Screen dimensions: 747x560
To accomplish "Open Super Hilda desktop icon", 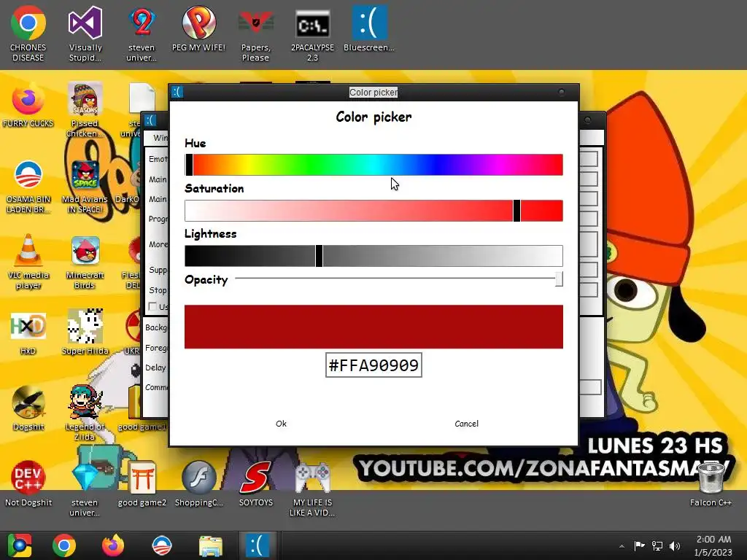I will 85,332.
